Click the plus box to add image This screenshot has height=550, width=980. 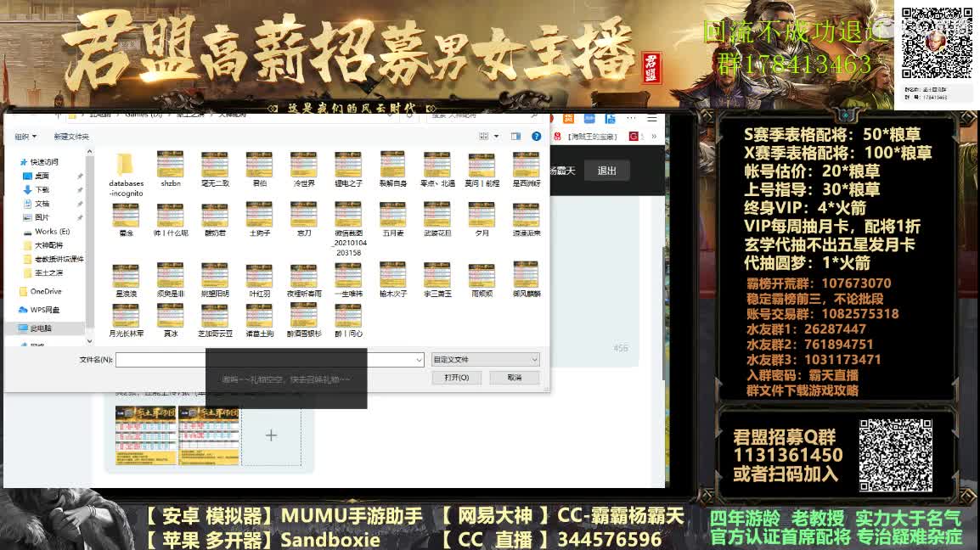click(x=271, y=435)
